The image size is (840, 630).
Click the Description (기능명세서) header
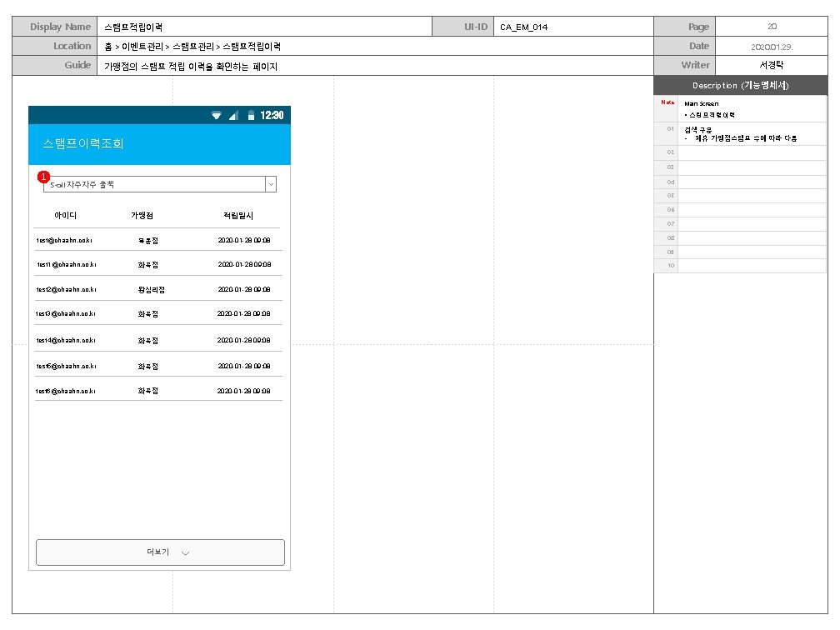[x=740, y=85]
